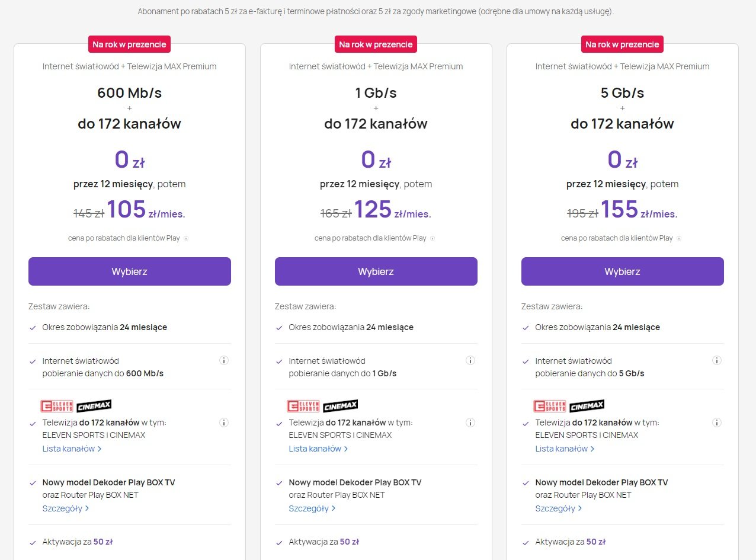
Task: Expand Lista kanałów in the 5 Gb/s plan
Action: coord(565,449)
